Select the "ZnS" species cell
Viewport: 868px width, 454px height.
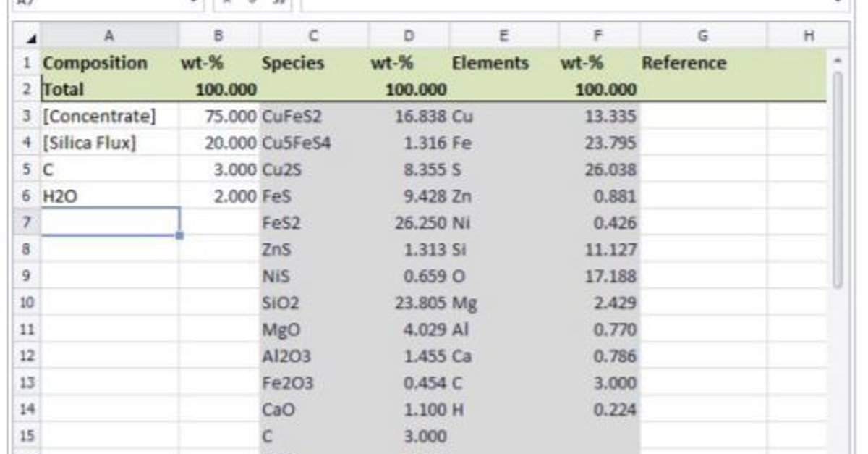(314, 249)
